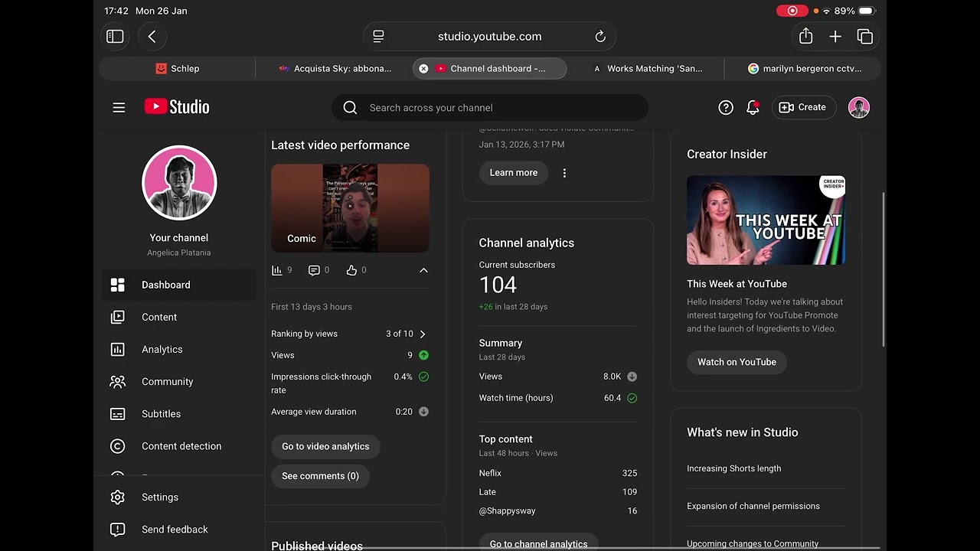This screenshot has width=980, height=551.
Task: Focus the Search across your channel field
Action: (x=490, y=108)
